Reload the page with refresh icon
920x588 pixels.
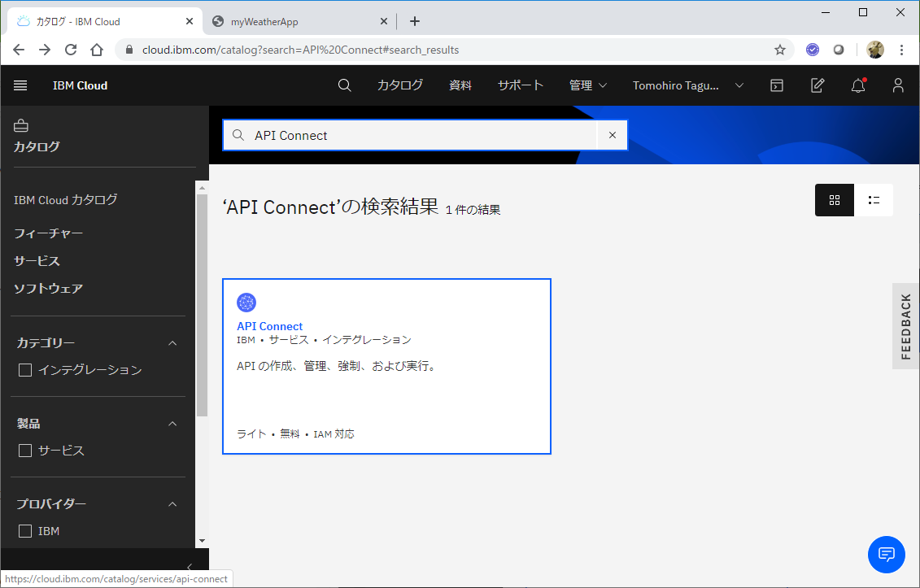click(71, 50)
